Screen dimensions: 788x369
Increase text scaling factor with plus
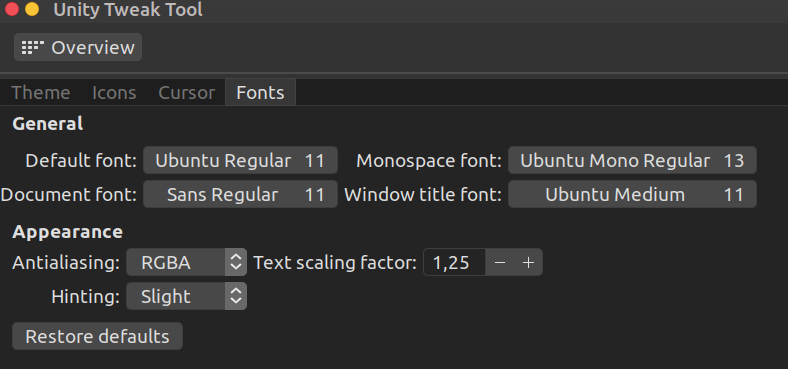(528, 262)
